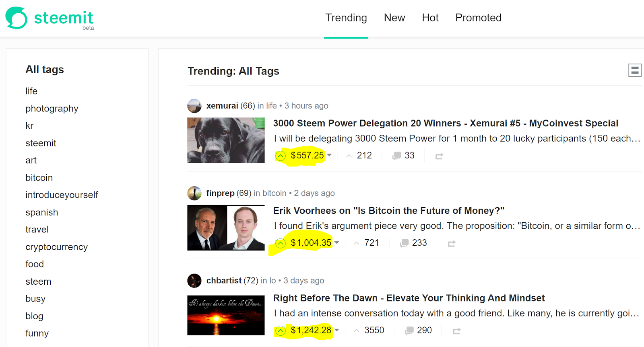Viewport: 644px width, 347px height.
Task: Click finprep's round avatar picture
Action: pyautogui.click(x=194, y=193)
